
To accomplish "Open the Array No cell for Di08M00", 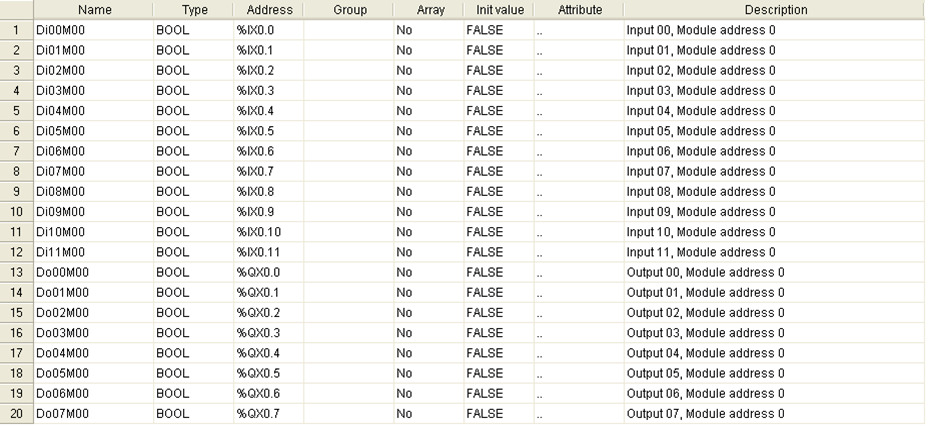I will (429, 192).
